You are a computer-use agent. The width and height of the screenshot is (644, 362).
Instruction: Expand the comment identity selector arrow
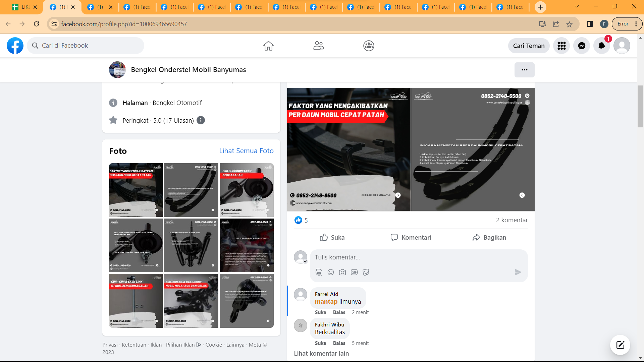click(x=305, y=261)
